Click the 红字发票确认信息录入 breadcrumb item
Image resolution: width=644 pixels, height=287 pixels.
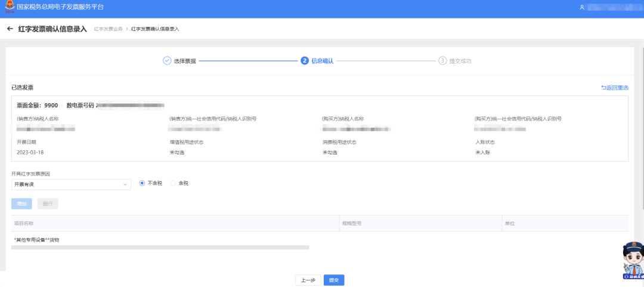[155, 29]
